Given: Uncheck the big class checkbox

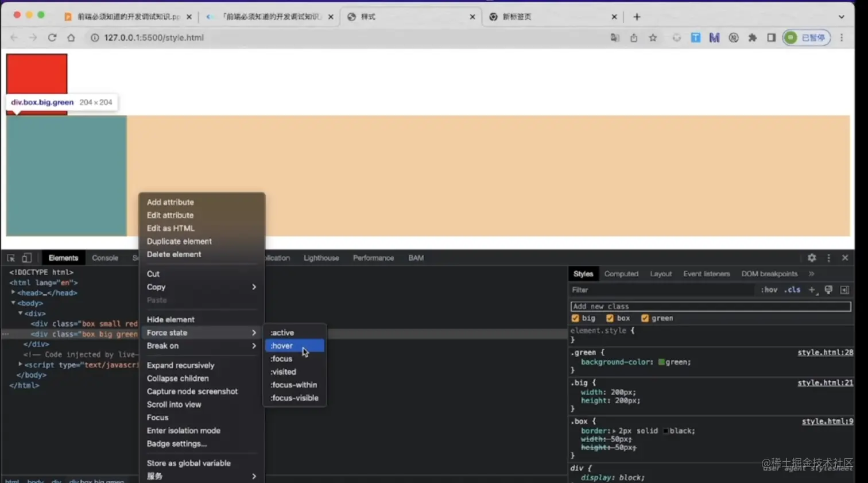Looking at the screenshot, I should pyautogui.click(x=575, y=318).
